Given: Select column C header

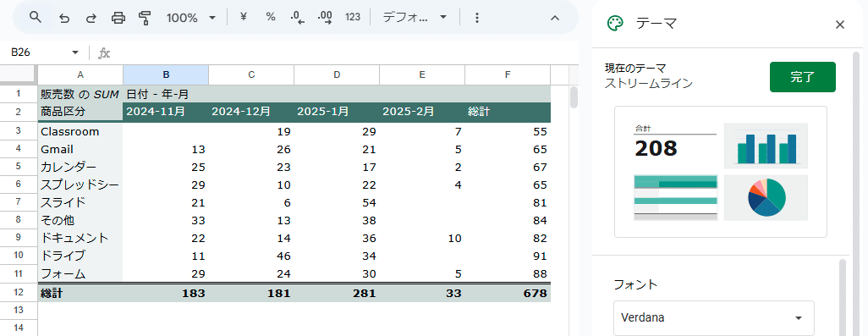Looking at the screenshot, I should (251, 74).
